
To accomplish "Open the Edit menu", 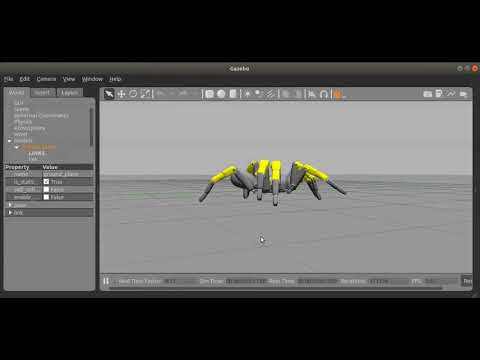I will point(25,79).
